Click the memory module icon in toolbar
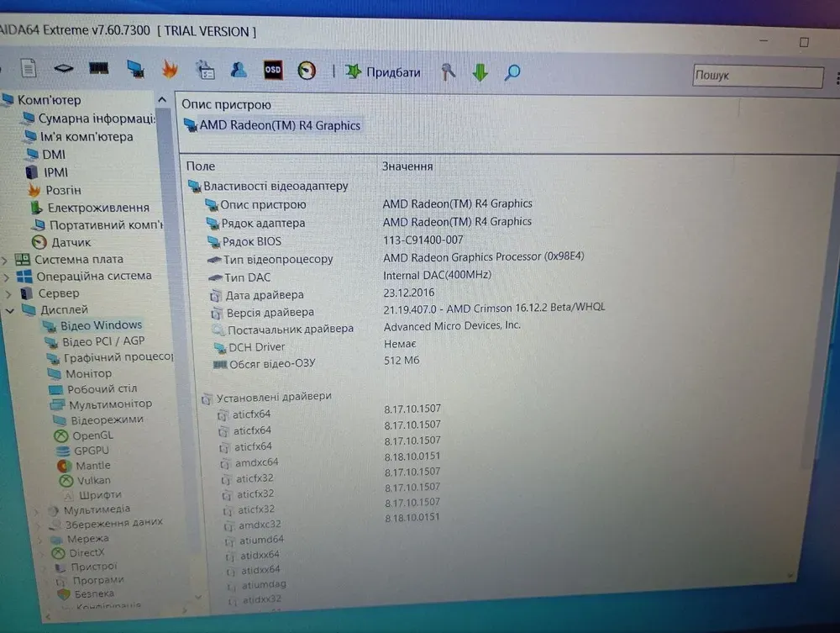840x633 pixels. 99,69
